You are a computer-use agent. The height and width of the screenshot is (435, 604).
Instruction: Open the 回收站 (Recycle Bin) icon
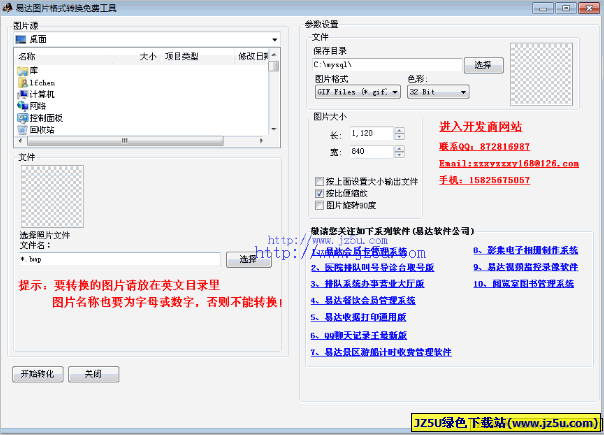click(23, 130)
